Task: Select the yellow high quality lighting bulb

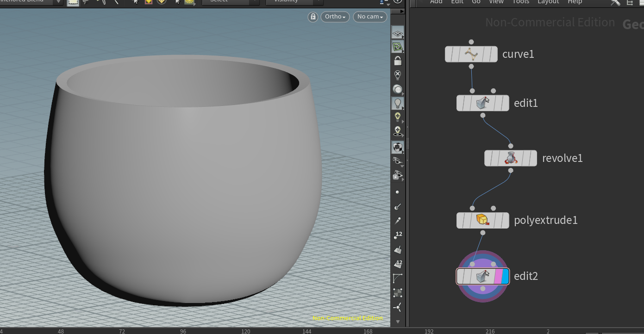Action: (x=397, y=117)
